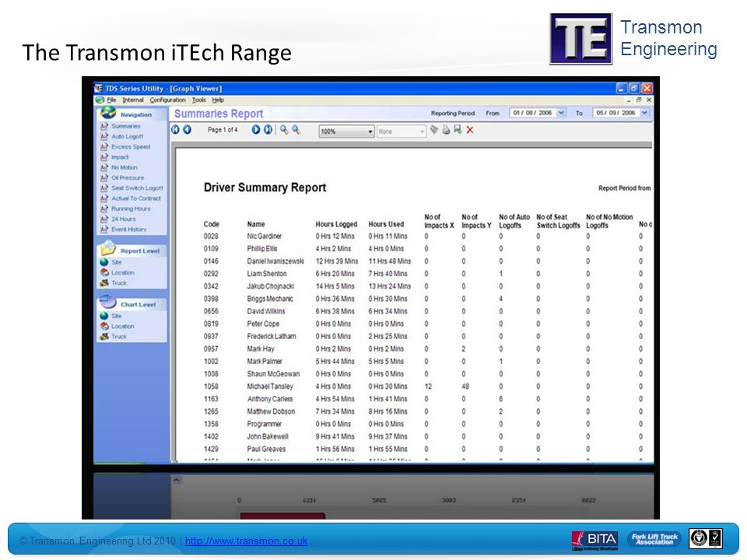
Task: Click Driver Summary Report heading
Action: (265, 187)
